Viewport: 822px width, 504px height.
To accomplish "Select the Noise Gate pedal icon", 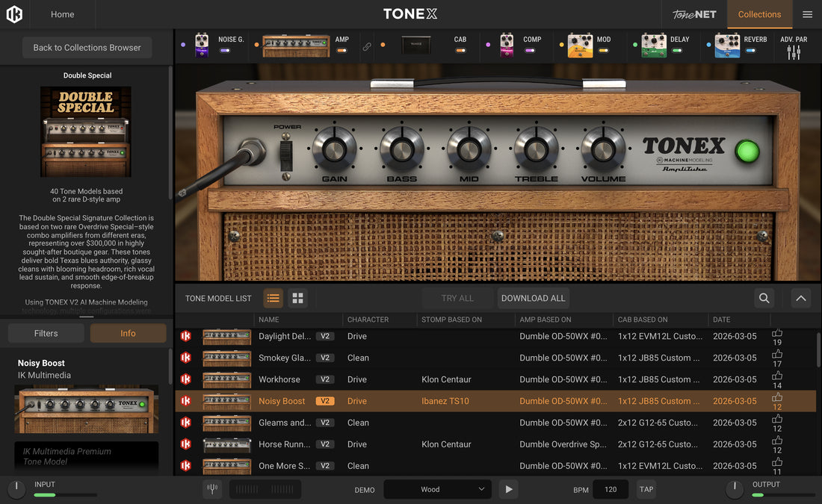I will tap(202, 45).
